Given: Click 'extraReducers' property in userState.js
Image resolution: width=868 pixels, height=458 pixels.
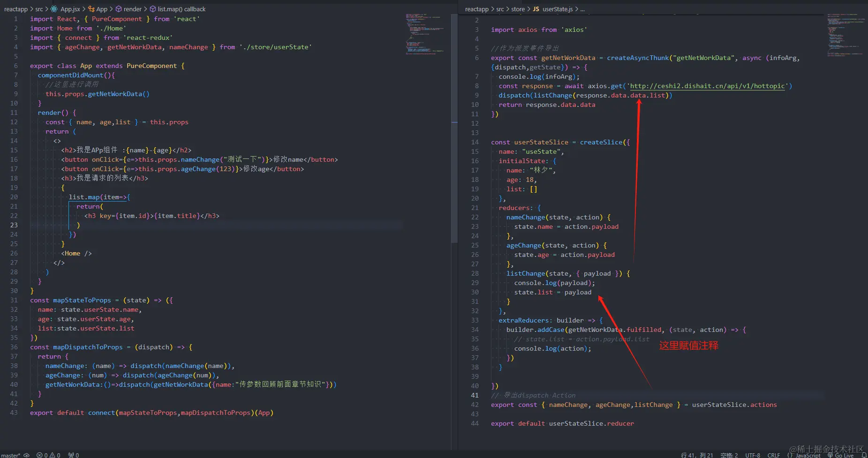Looking at the screenshot, I should pyautogui.click(x=524, y=320).
